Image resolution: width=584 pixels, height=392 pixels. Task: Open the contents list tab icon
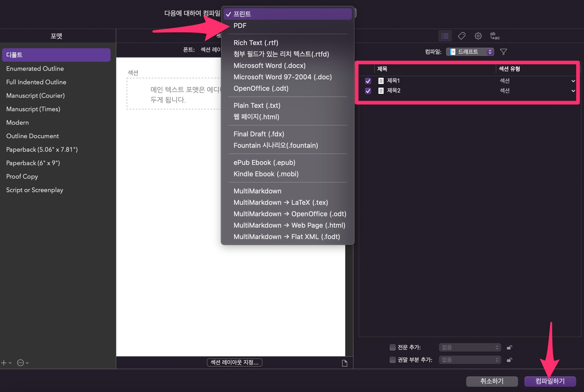(445, 36)
